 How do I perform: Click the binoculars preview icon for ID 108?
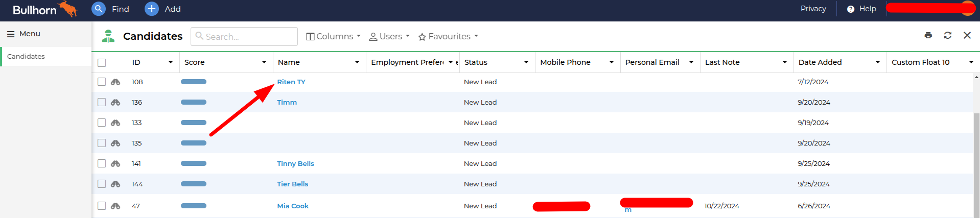click(115, 82)
